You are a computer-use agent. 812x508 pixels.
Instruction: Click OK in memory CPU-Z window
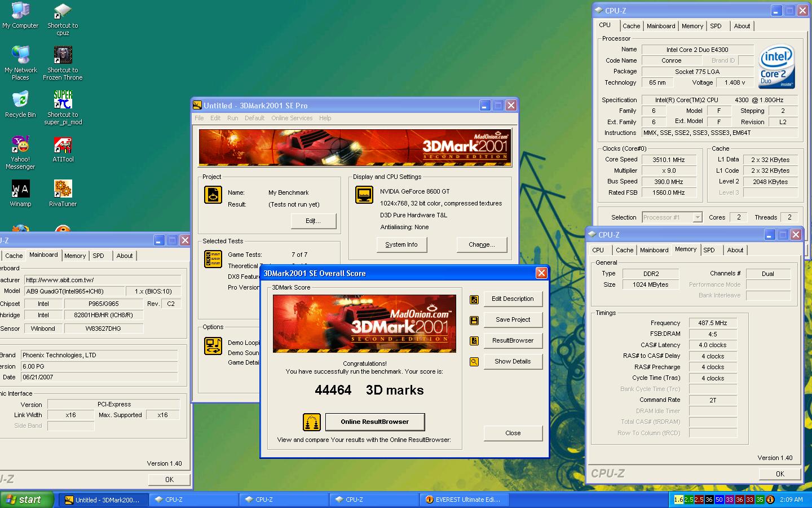click(780, 474)
